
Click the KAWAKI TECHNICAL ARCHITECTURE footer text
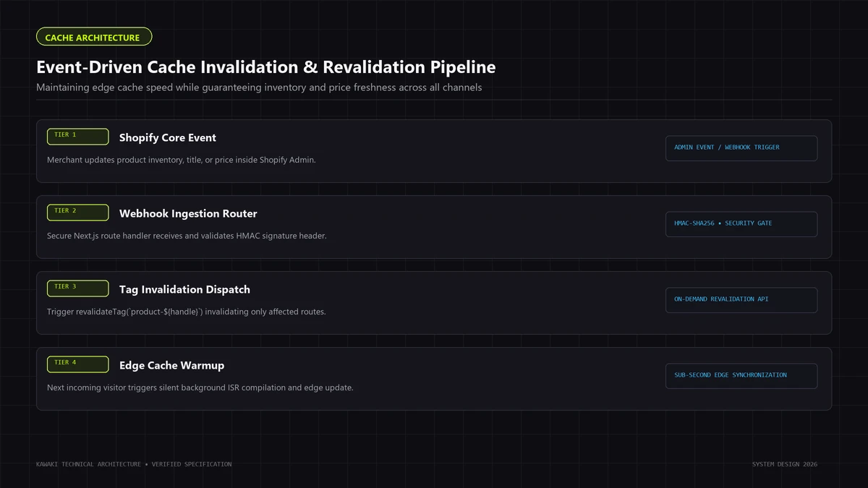(134, 464)
